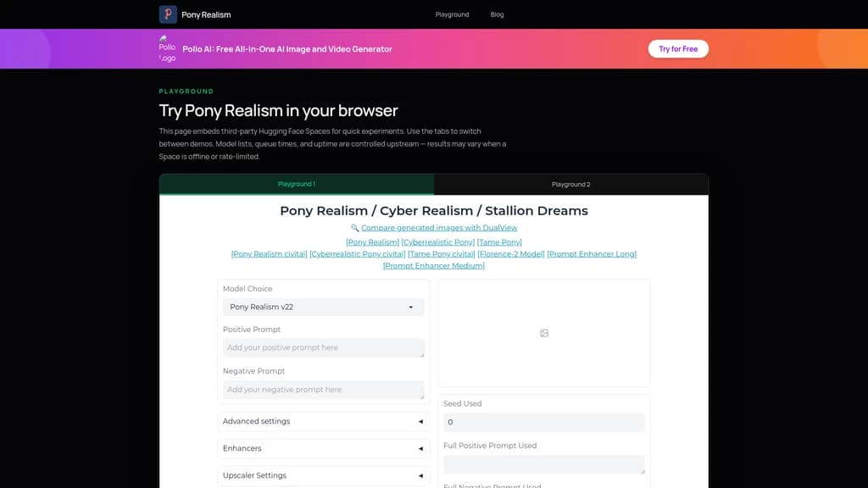This screenshot has height=488, width=868.
Task: Click the green PLAYGROUND section label
Action: 186,91
